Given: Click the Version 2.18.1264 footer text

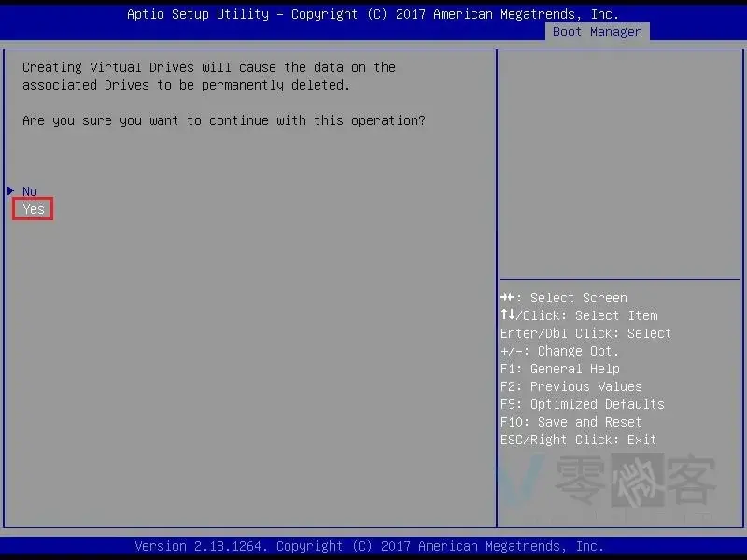Looking at the screenshot, I should (x=369, y=546).
